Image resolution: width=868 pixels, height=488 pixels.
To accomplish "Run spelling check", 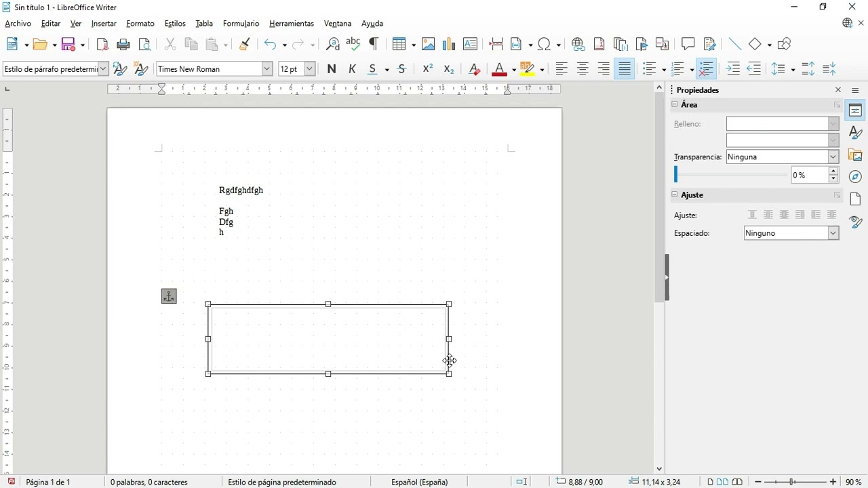I will pyautogui.click(x=353, y=45).
